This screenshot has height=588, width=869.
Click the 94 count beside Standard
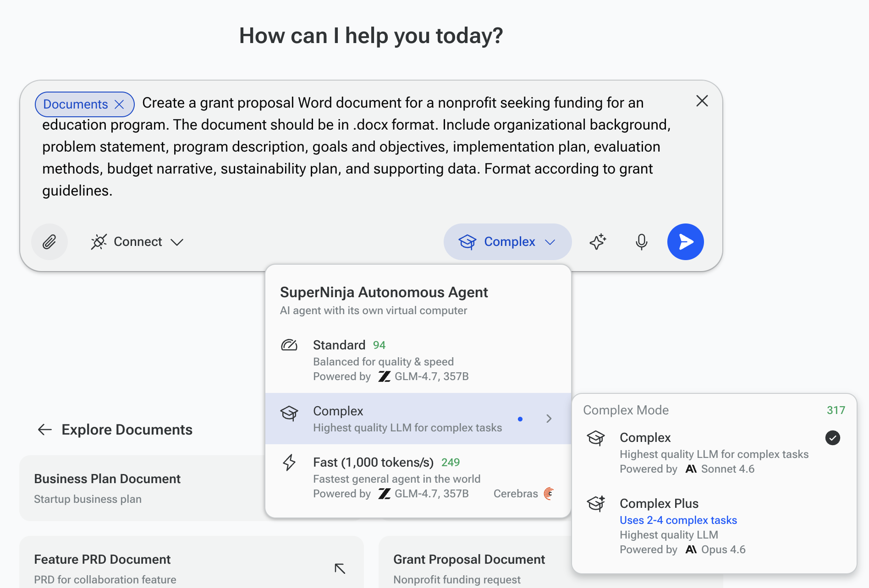[x=379, y=345]
